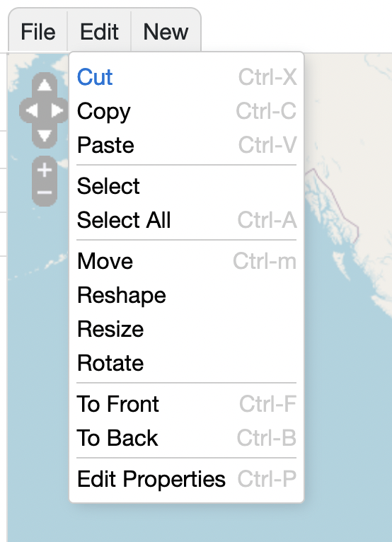392x542 pixels.
Task: Send selection To Back
Action: click(187, 438)
